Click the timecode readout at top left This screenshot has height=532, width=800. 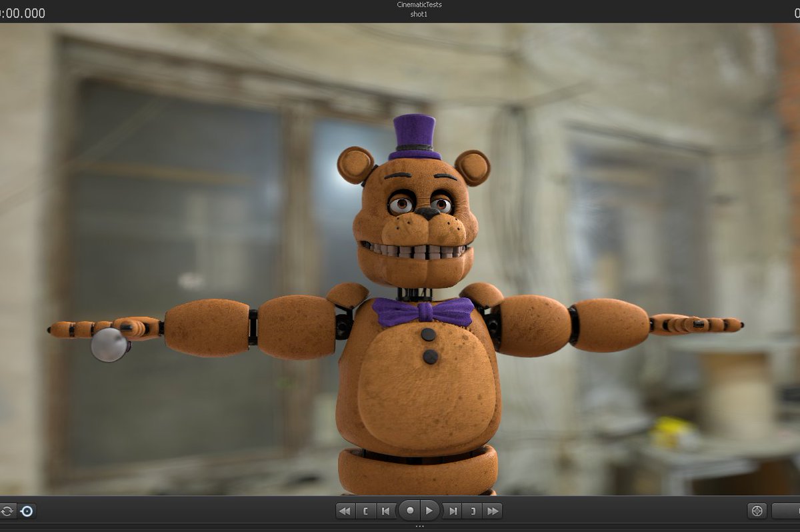pyautogui.click(x=23, y=13)
